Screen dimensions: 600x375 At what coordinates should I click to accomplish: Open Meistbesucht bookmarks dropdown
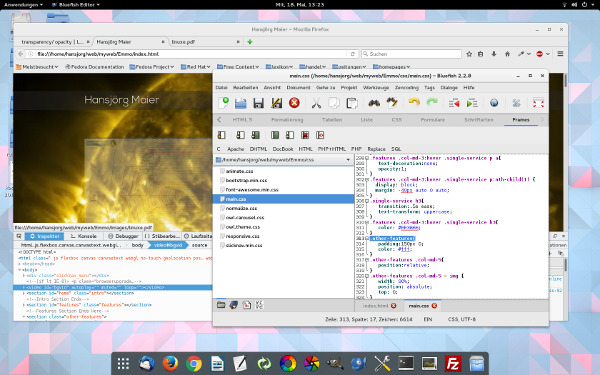[37, 67]
